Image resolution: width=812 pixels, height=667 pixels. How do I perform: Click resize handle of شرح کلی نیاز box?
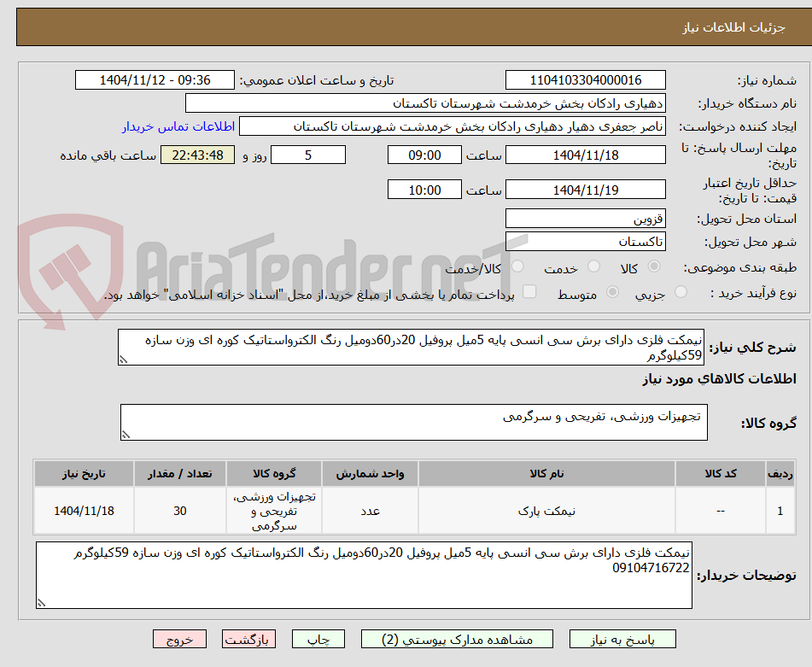(123, 360)
